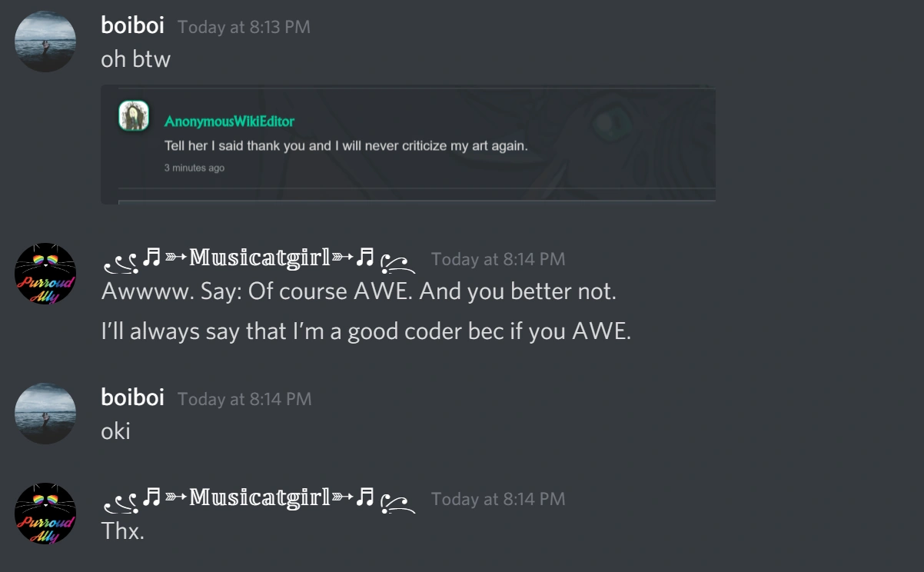This screenshot has width=924, height=572.
Task: Open the embedded screenshot image attachment
Action: tap(408, 145)
